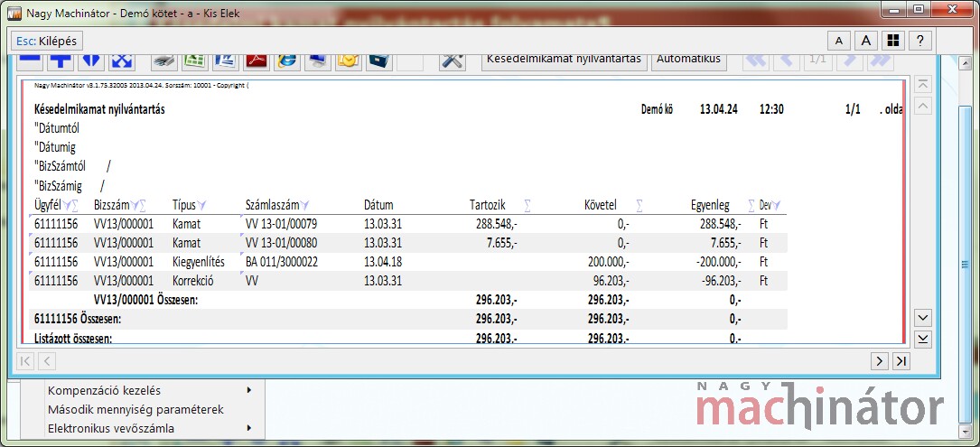Image resolution: width=980 pixels, height=447 pixels.
Task: Open report in Internet Explorer icon
Action: pos(287,61)
